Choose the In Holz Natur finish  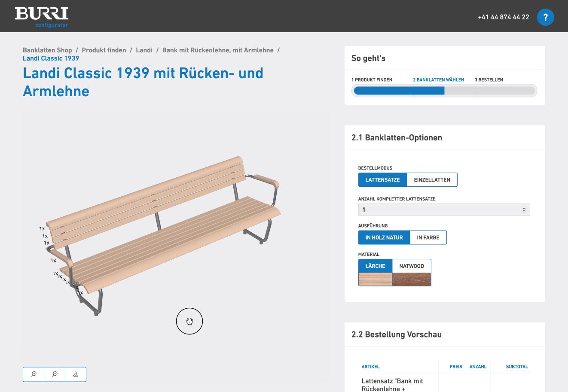(x=384, y=237)
